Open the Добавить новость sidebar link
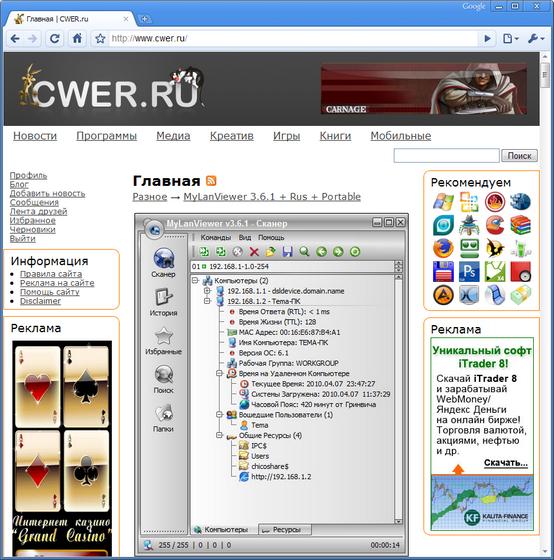 pos(47,194)
